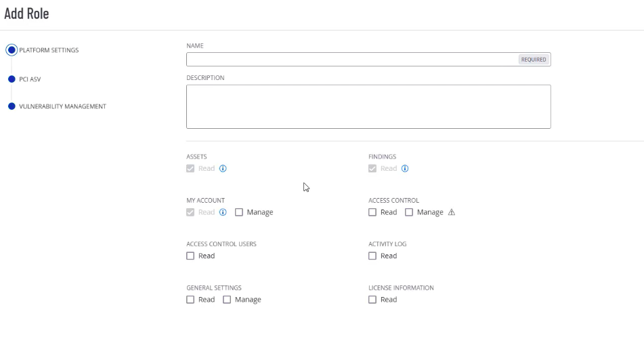Open the PCI ASV section
The height and width of the screenshot is (337, 644).
(x=30, y=79)
